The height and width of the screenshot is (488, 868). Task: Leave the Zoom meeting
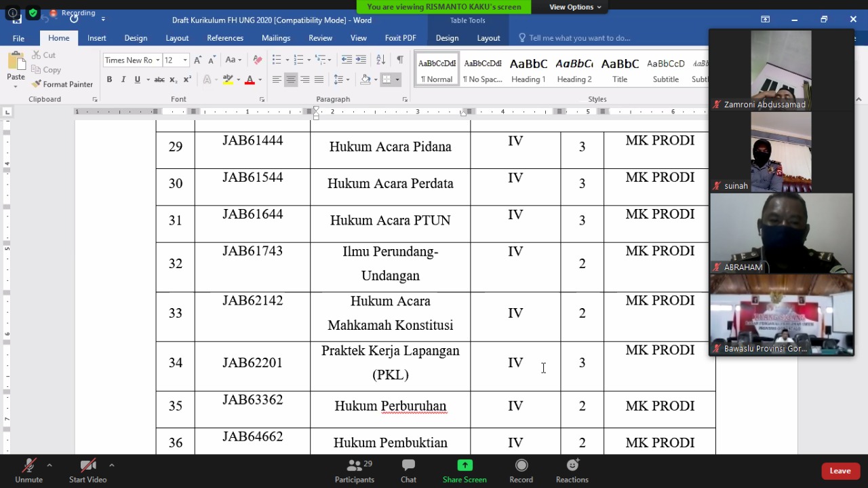click(x=840, y=471)
